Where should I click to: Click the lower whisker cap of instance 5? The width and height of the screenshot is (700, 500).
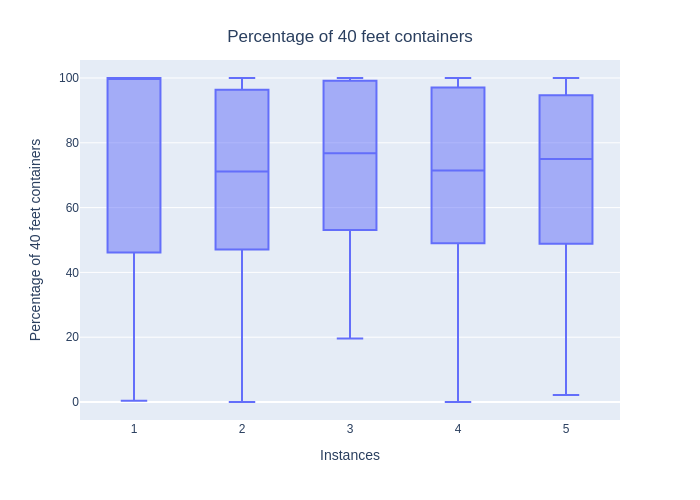566,395
